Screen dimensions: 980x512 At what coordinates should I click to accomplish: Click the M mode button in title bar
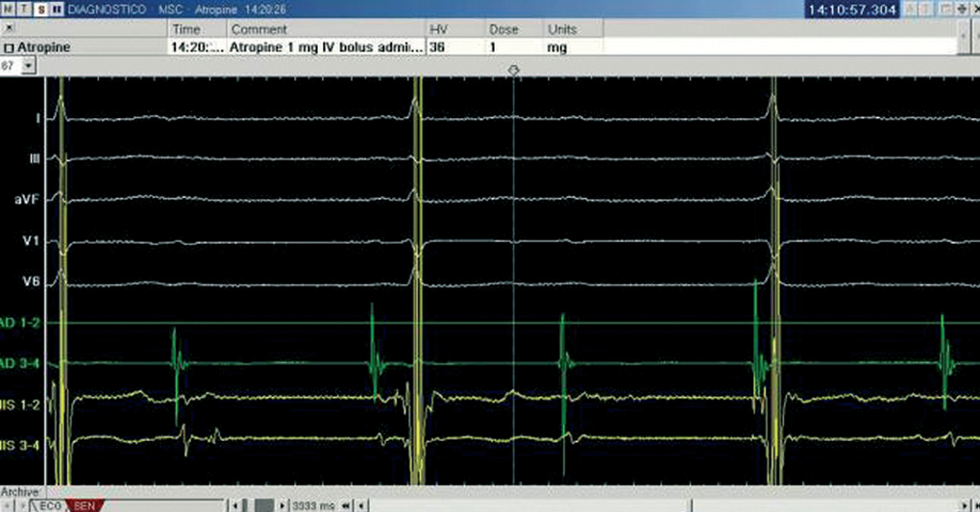pyautogui.click(x=8, y=9)
